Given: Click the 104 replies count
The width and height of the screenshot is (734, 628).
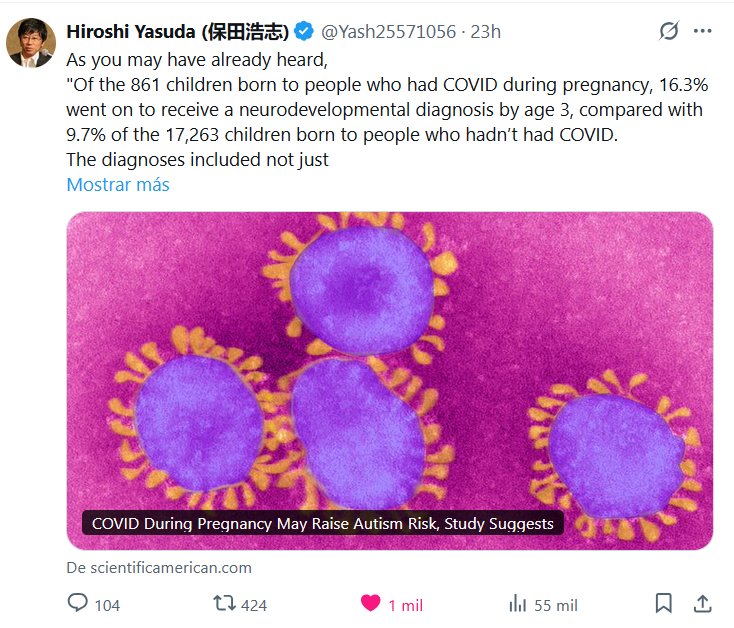Looking at the screenshot, I should (x=107, y=605).
